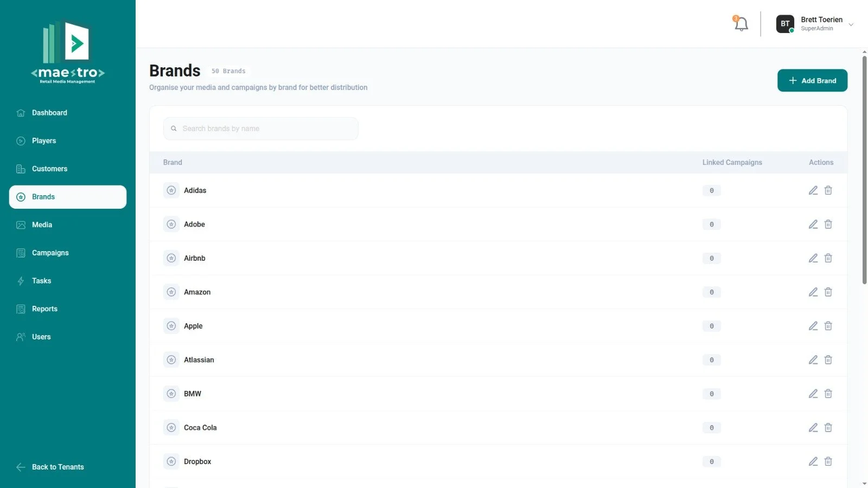Click the BMW brand star icon
The image size is (868, 488).
(171, 394)
